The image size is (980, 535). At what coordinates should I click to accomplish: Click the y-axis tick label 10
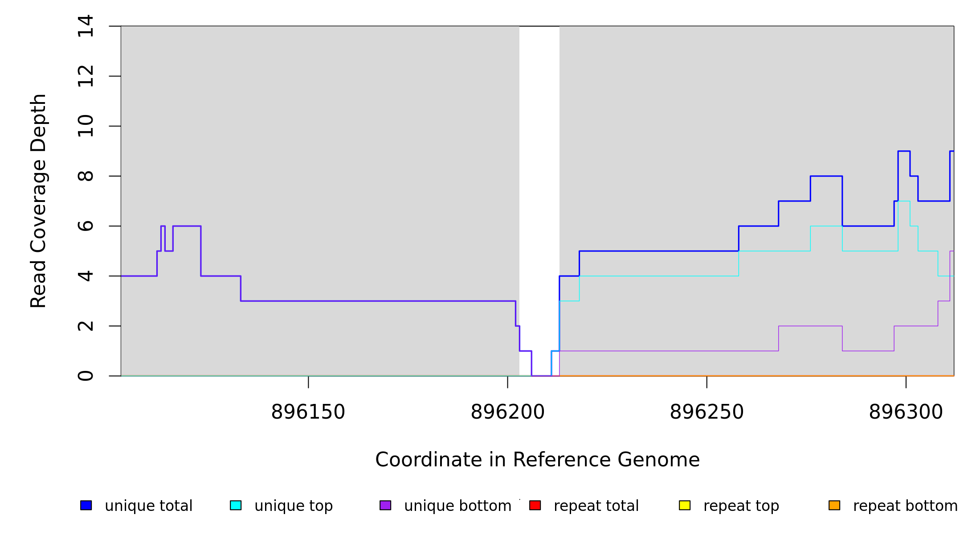(86, 126)
